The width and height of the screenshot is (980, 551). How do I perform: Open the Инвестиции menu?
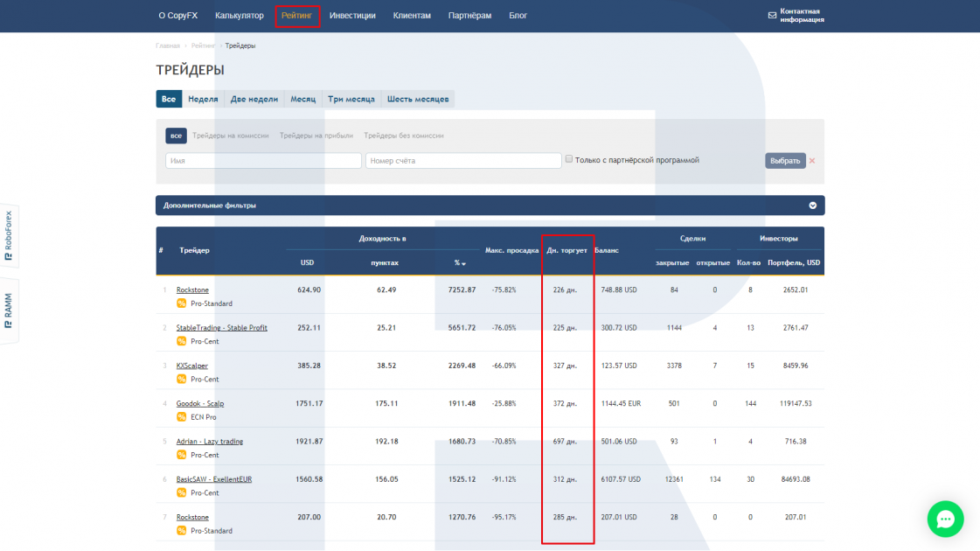[x=352, y=16]
